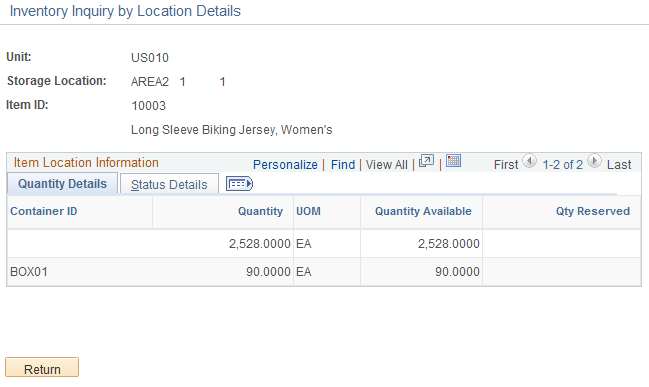The image size is (649, 387).
Task: Switch to Quantity Details tab
Action: tap(62, 184)
